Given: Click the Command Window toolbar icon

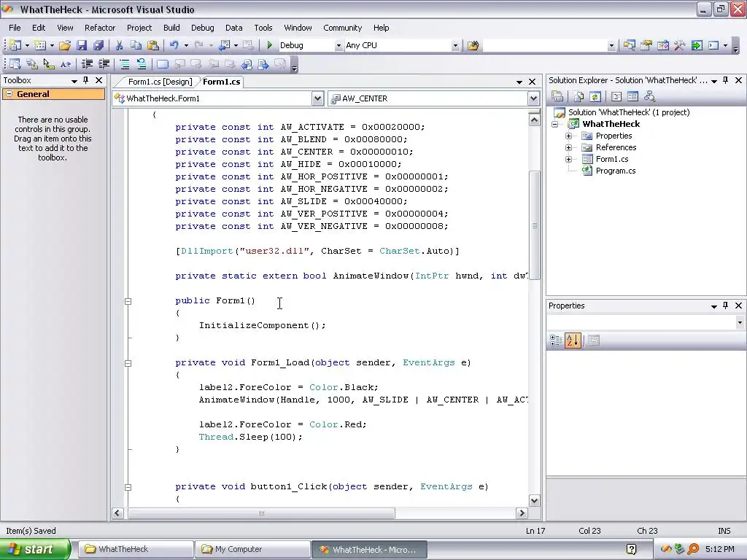Looking at the screenshot, I should pyautogui.click(x=713, y=45).
